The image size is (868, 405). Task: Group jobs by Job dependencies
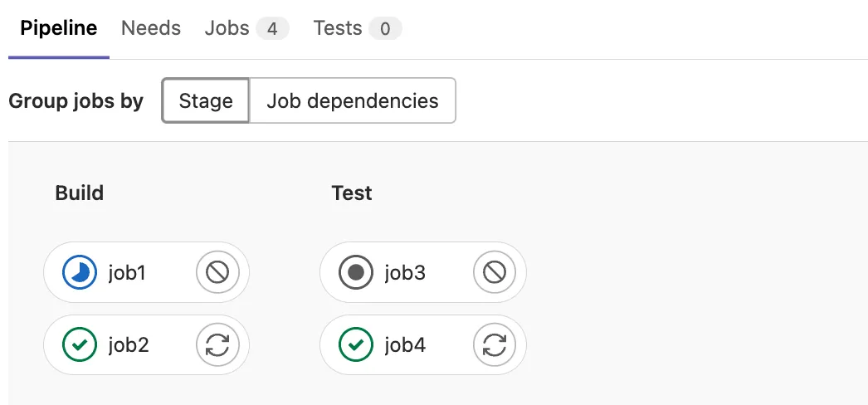click(x=353, y=100)
